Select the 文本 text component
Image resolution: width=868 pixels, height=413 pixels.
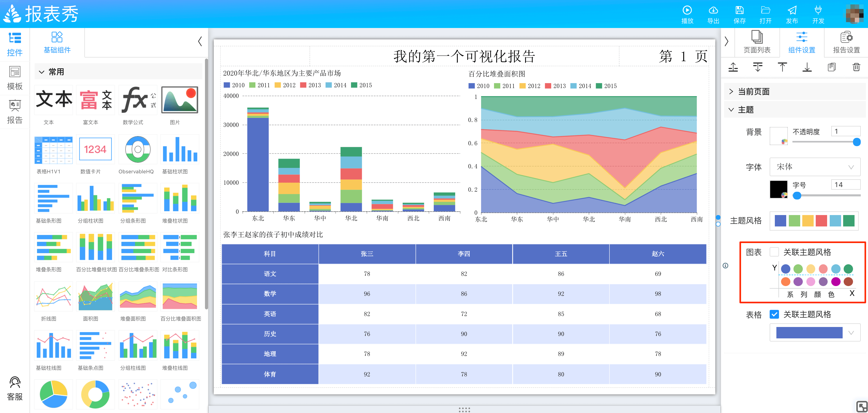tap(54, 100)
